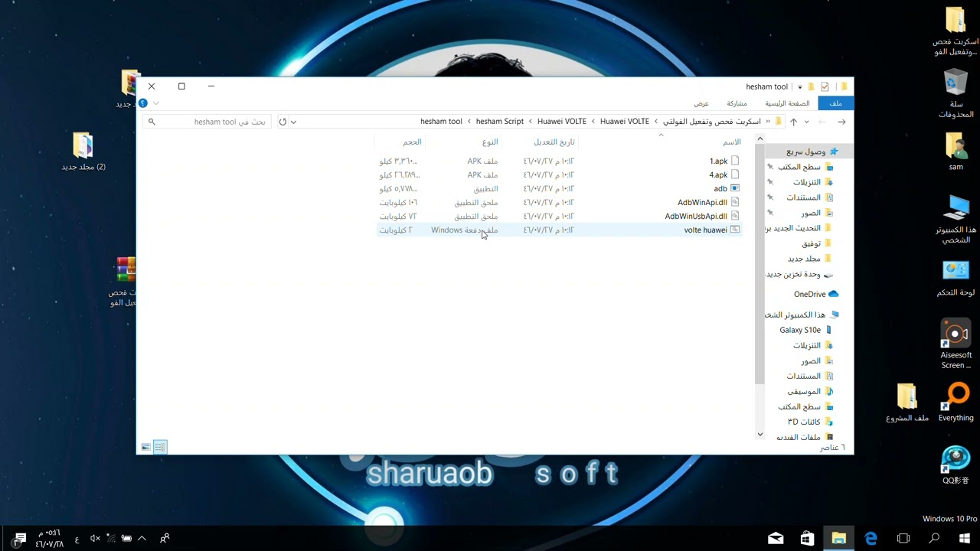Switch to details view button
The image size is (980, 551).
point(160,447)
